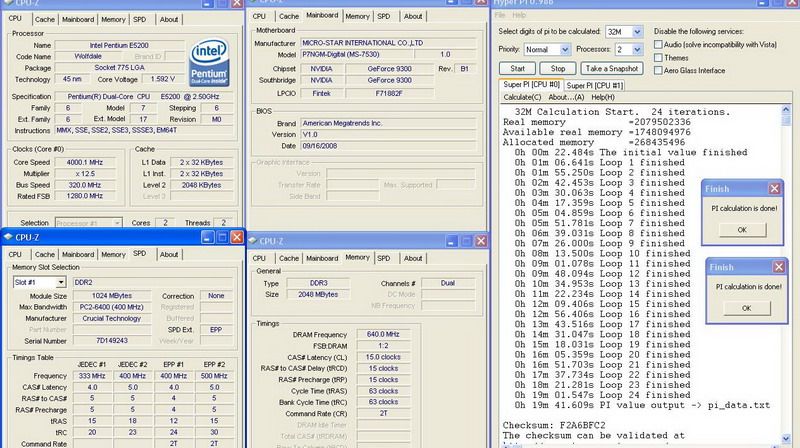This screenshot has height=448, width=800.
Task: Click Bus Speed value 320.0 MHz
Action: [x=84, y=185]
